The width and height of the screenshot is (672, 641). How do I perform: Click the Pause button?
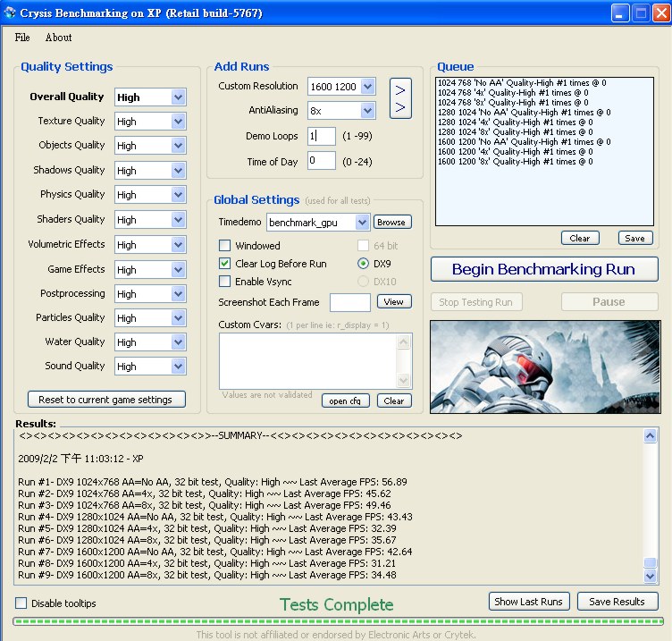[609, 302]
